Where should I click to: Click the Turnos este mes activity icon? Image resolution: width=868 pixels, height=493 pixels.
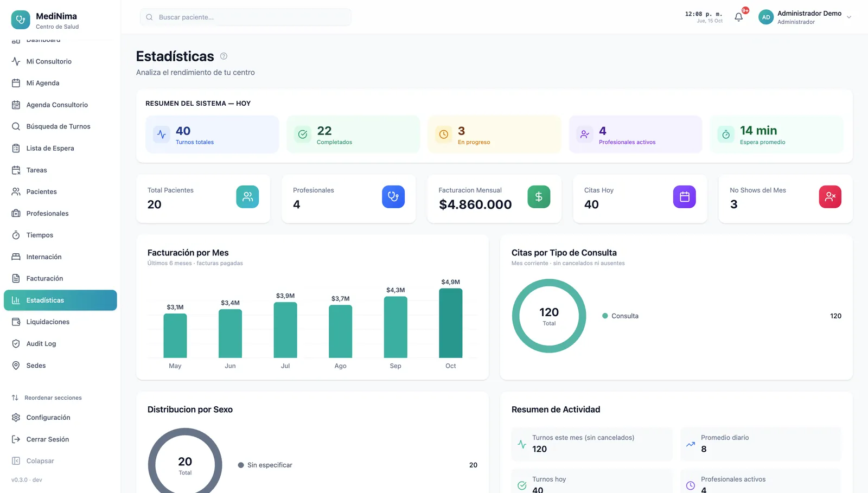point(522,444)
